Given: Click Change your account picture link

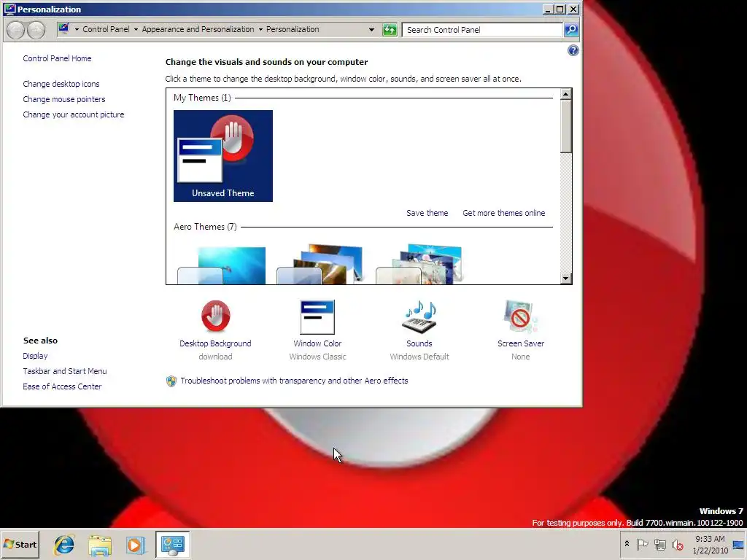Looking at the screenshot, I should (x=74, y=114).
